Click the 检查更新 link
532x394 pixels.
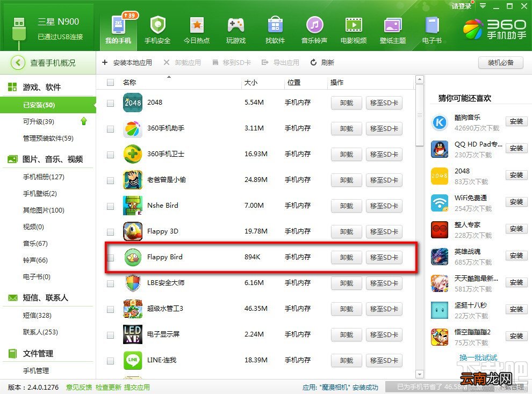click(x=108, y=387)
